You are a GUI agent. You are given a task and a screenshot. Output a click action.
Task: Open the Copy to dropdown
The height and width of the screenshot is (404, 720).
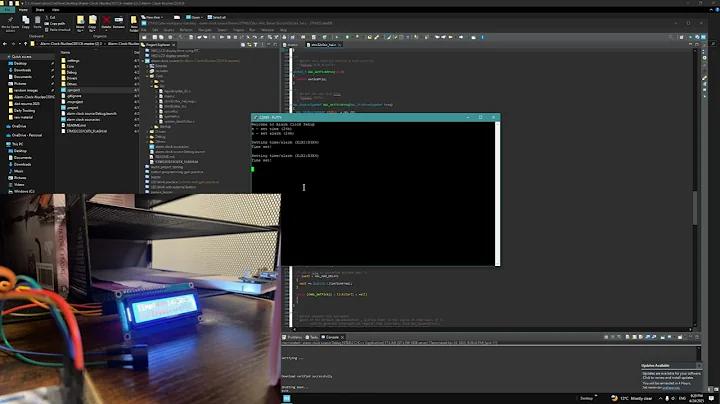pyautogui.click(x=92, y=23)
